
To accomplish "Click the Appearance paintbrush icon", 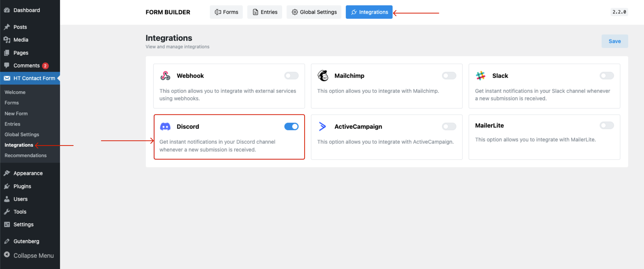I will coord(7,173).
